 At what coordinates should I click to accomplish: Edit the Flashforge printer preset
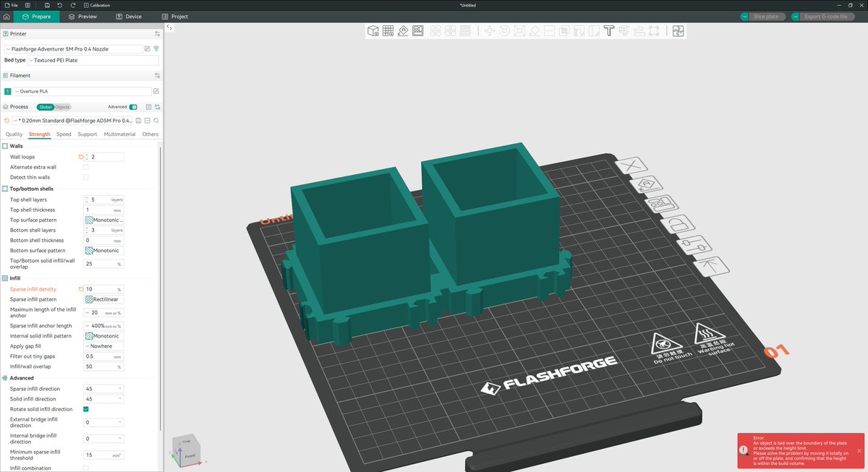(x=148, y=49)
